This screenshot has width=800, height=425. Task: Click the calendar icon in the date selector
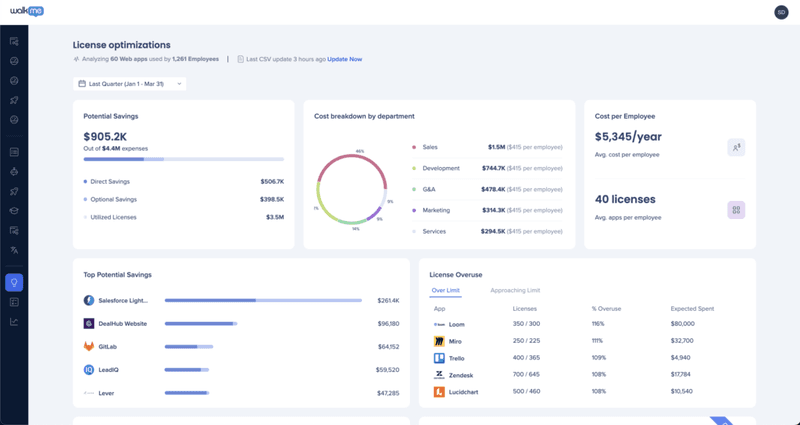point(82,84)
